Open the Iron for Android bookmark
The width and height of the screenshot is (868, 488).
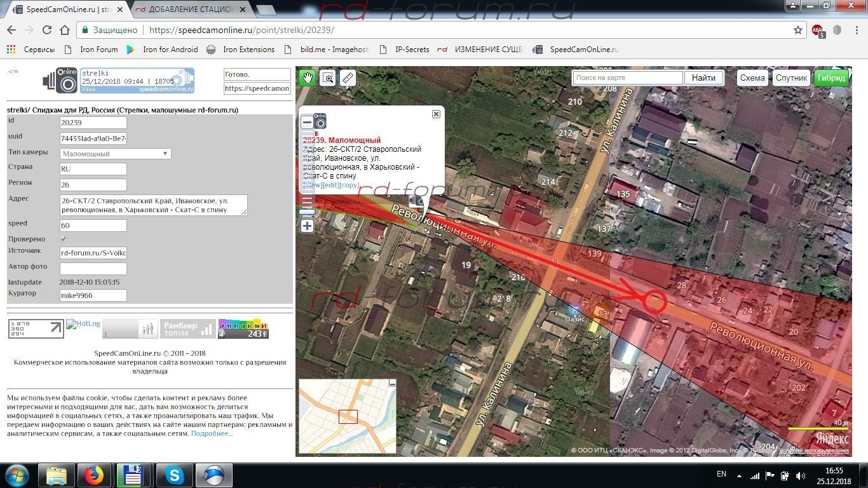pyautogui.click(x=162, y=50)
